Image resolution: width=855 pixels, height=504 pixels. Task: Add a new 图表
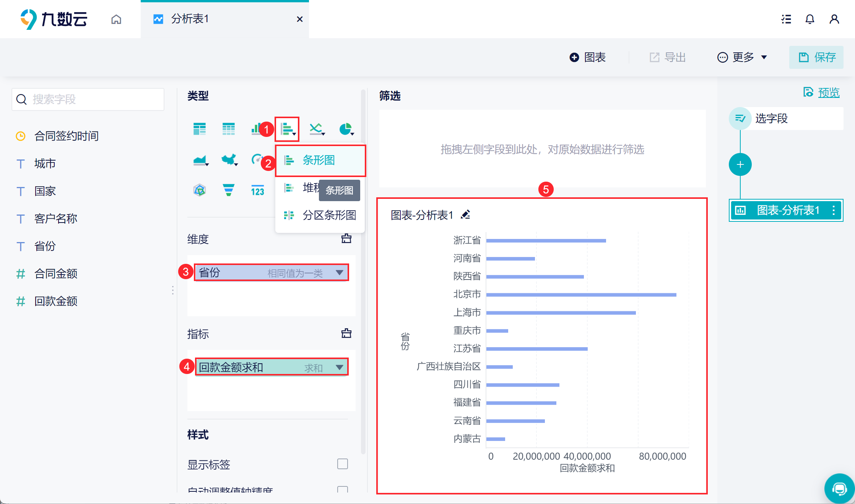click(588, 57)
